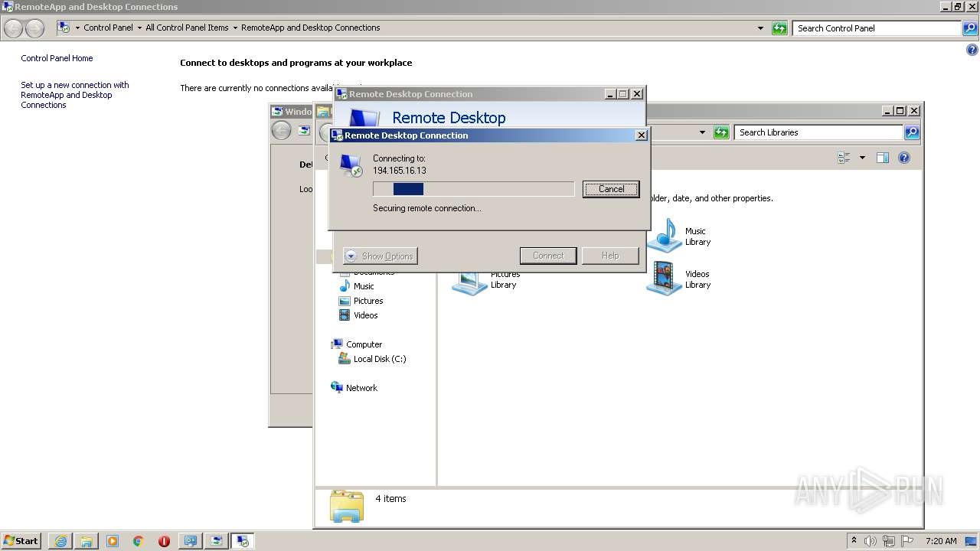Go back in the Control Panel window
Screen dimensions: 980x551
click(x=14, y=28)
